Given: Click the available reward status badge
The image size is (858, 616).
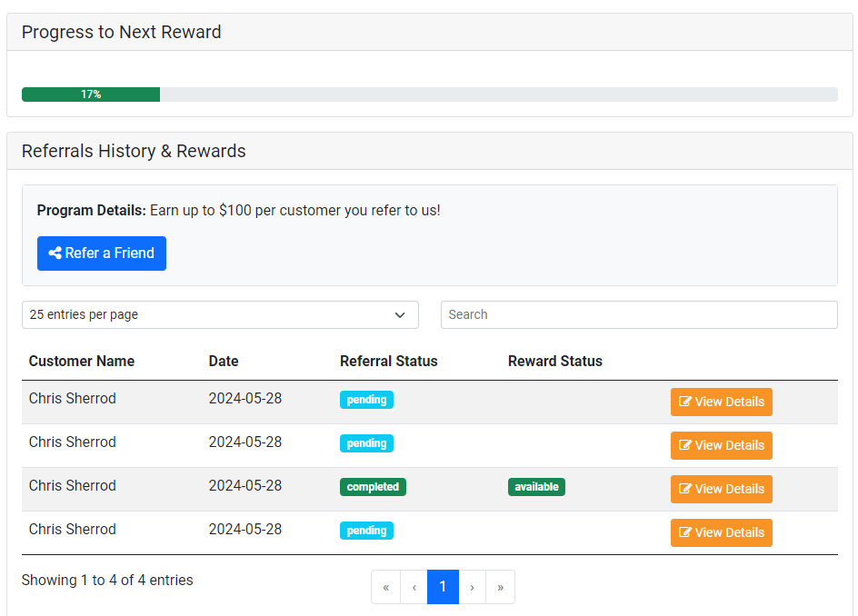Looking at the screenshot, I should click(536, 487).
